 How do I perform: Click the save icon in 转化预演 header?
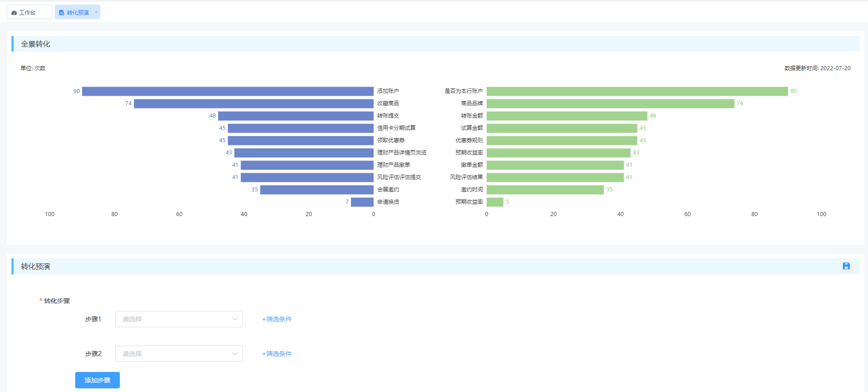(846, 266)
